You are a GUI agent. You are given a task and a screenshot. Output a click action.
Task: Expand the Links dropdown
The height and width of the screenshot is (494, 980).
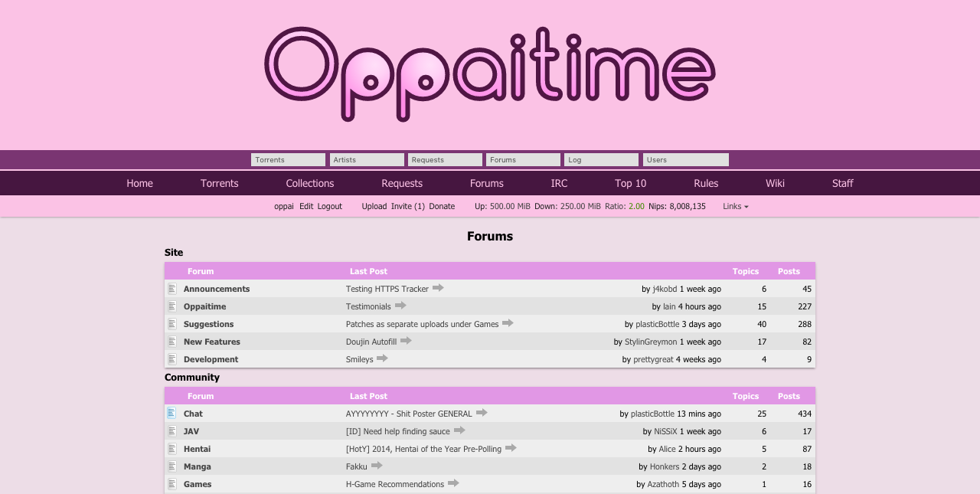click(x=735, y=207)
